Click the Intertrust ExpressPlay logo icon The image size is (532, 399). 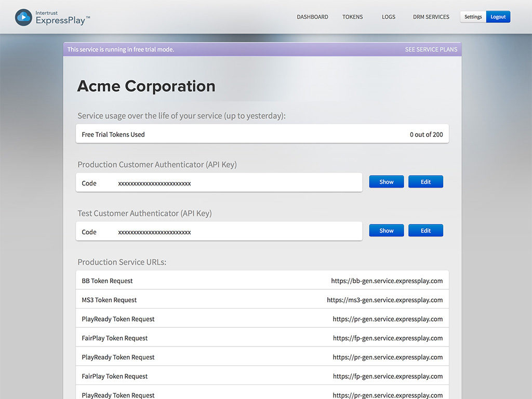(x=23, y=17)
